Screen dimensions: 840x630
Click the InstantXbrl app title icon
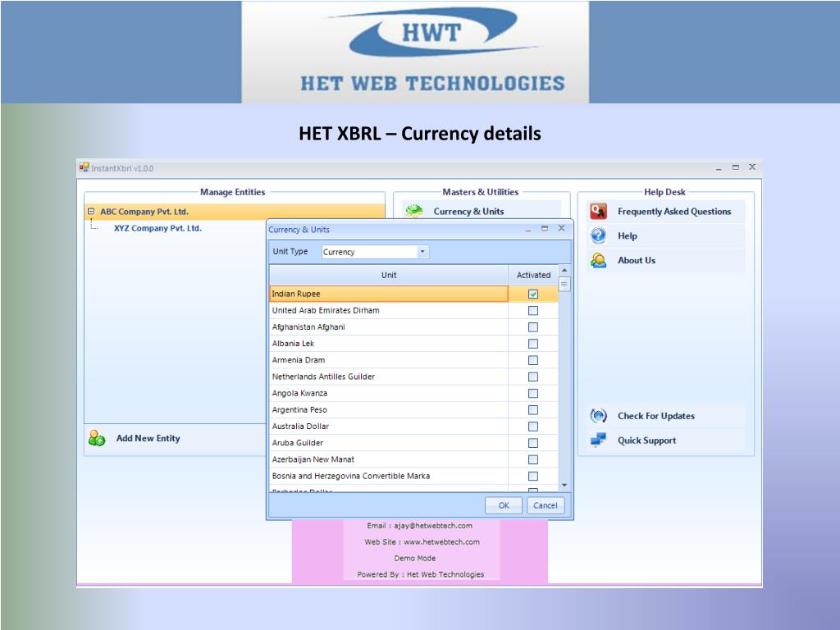coord(84,167)
